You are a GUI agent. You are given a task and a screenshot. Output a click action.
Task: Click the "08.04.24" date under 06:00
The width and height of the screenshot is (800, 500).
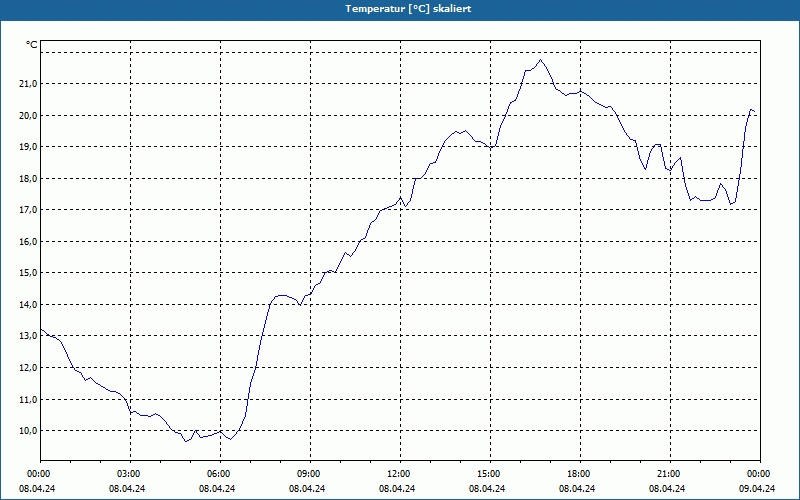[217, 488]
